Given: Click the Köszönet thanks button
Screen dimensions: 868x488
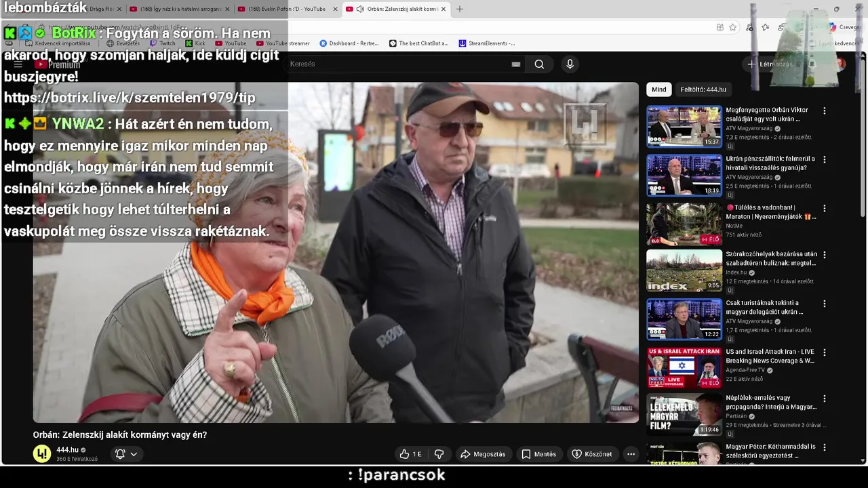Looking at the screenshot, I should (591, 454).
